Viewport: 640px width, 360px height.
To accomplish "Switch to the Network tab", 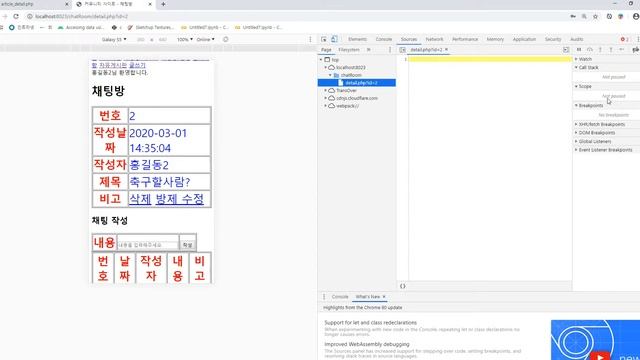I will 434,39.
